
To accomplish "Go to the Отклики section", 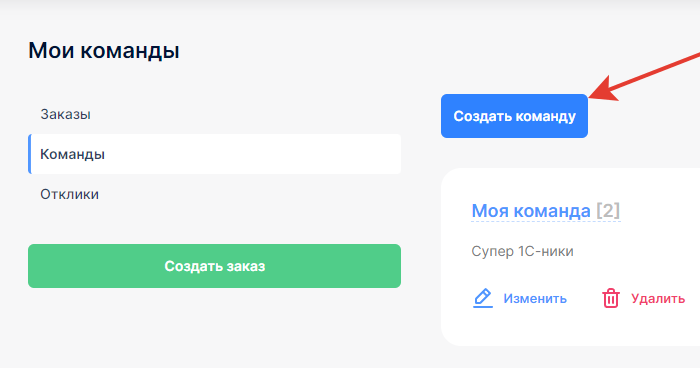I will pyautogui.click(x=70, y=194).
